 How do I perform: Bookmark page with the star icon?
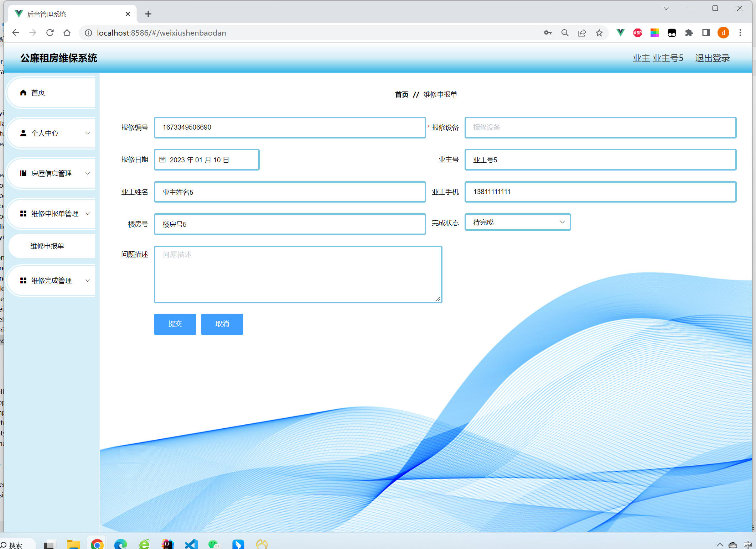click(x=599, y=33)
